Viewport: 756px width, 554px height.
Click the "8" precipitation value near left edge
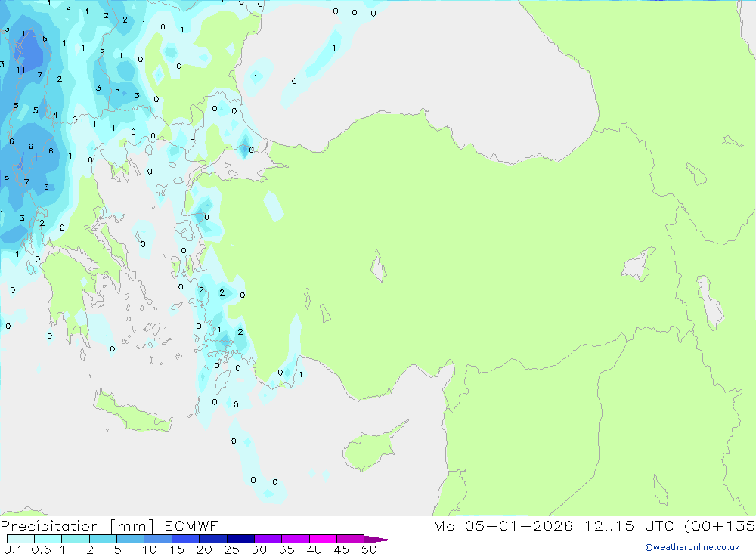(x=6, y=178)
